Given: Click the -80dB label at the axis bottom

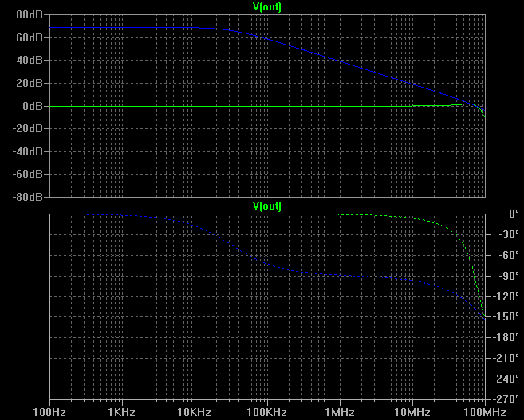Looking at the screenshot, I should click(28, 197).
